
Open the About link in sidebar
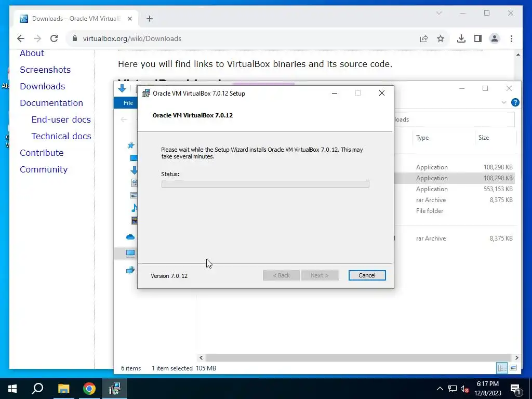click(x=32, y=53)
